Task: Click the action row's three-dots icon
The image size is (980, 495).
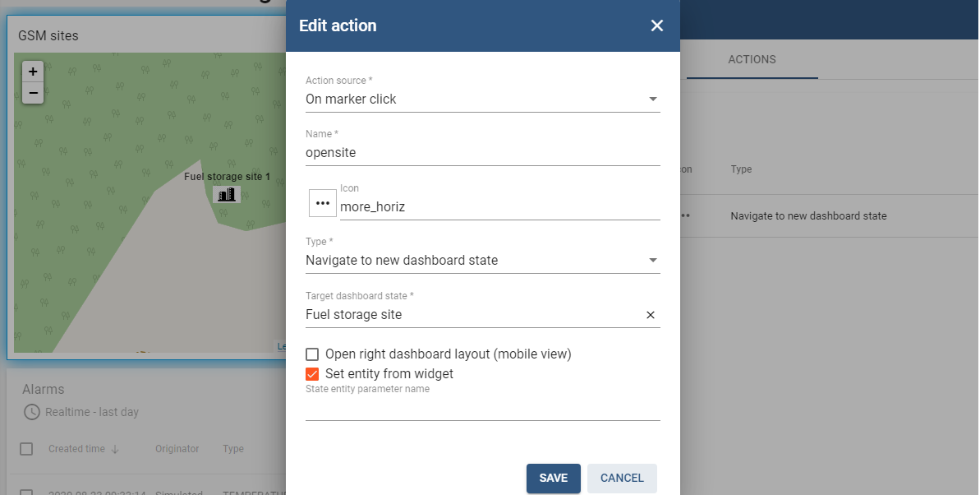Action: tap(684, 216)
